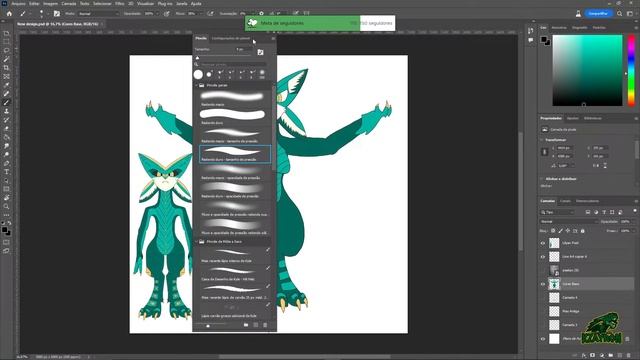Select the Crop tool
The width and height of the screenshot is (640, 360).
[7, 68]
